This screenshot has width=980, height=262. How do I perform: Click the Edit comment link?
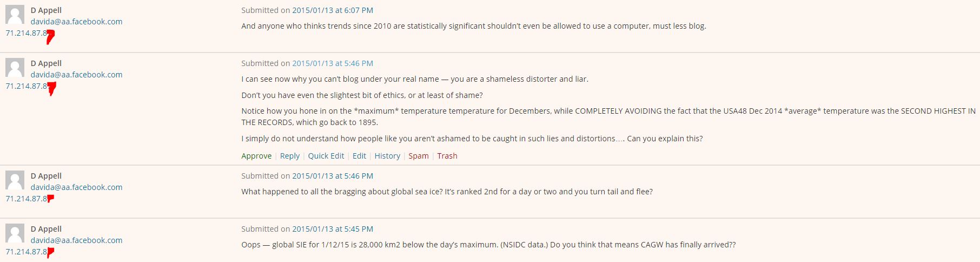tap(359, 156)
